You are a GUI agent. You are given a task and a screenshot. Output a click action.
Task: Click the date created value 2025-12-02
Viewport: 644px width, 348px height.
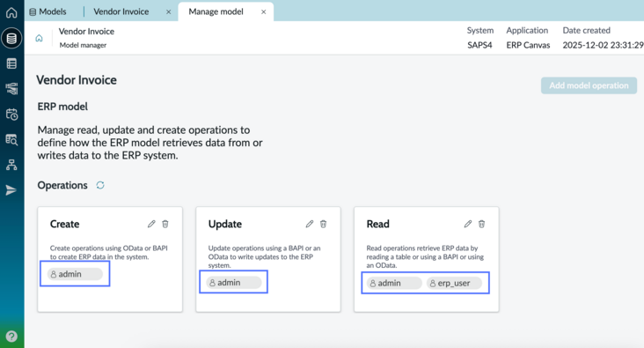(x=603, y=45)
